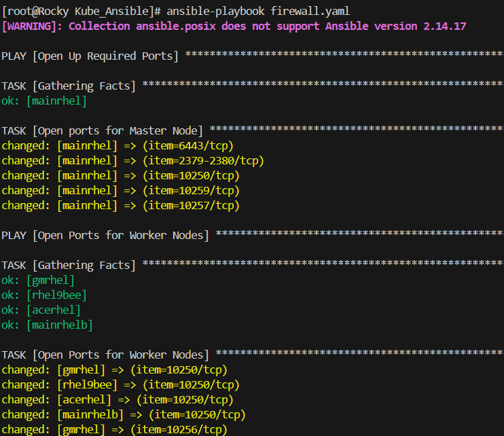Image resolution: width=504 pixels, height=436 pixels.
Task: Click the acerhel item=10250/tcp changed line
Action: 117,399
